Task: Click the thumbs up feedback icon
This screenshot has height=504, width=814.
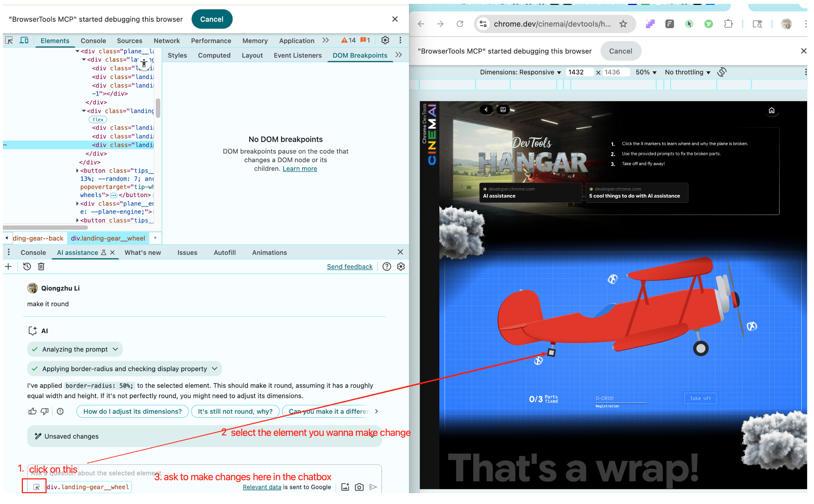Action: click(32, 411)
